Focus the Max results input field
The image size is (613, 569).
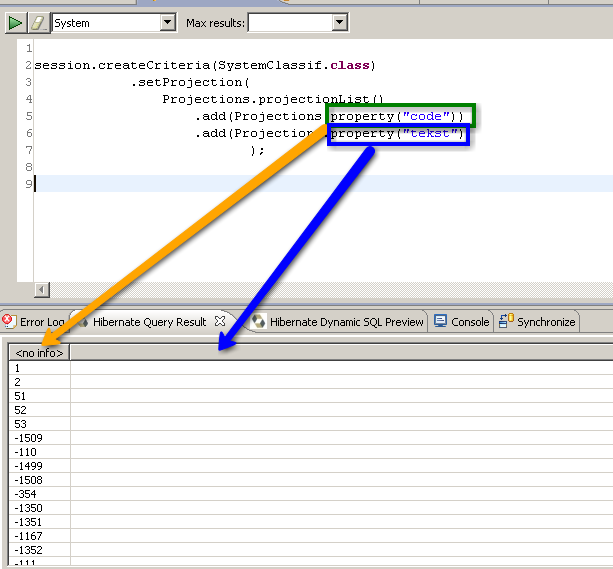click(290, 23)
